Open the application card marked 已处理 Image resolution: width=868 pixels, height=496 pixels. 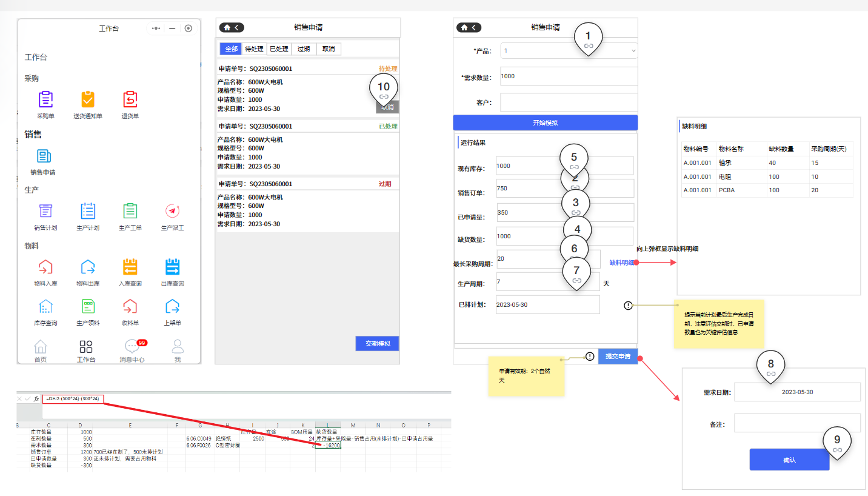coord(308,146)
